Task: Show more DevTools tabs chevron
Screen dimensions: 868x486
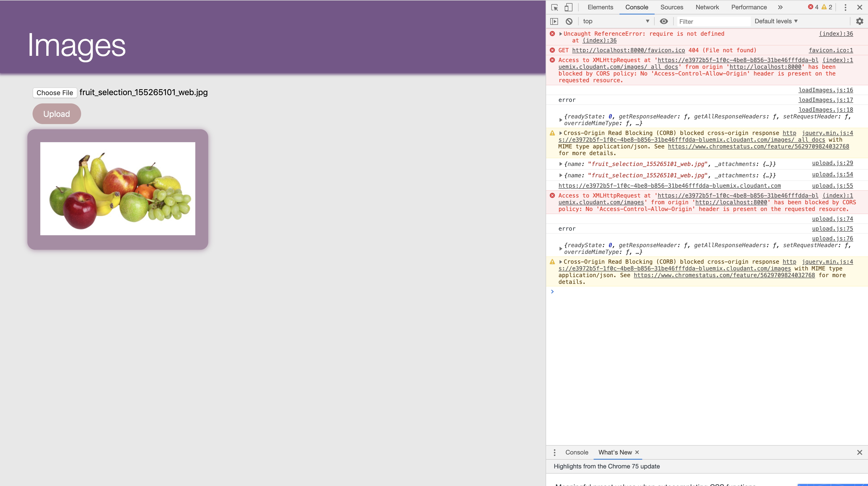Action: click(x=780, y=7)
